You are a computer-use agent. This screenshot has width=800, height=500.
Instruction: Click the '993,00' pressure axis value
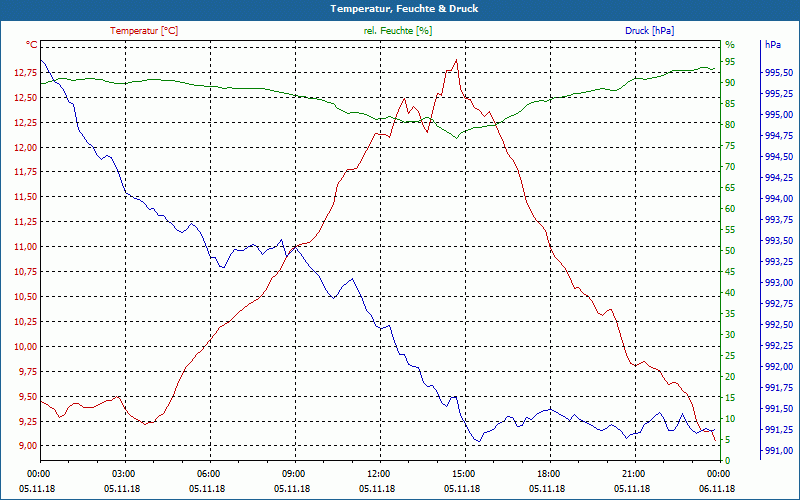tap(779, 283)
